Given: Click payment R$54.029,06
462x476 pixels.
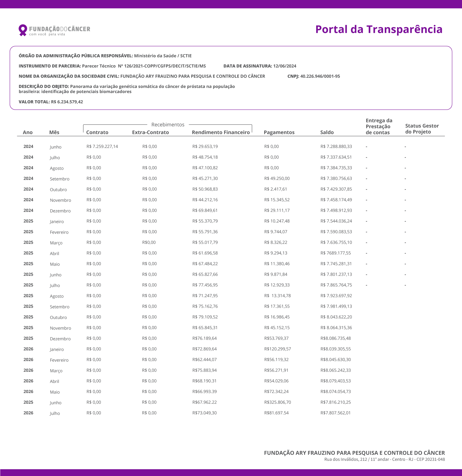Looking at the screenshot, I should (x=276, y=381).
